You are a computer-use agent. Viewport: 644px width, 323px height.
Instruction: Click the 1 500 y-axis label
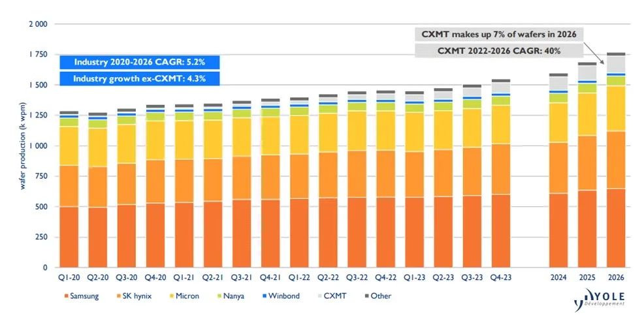click(x=38, y=85)
